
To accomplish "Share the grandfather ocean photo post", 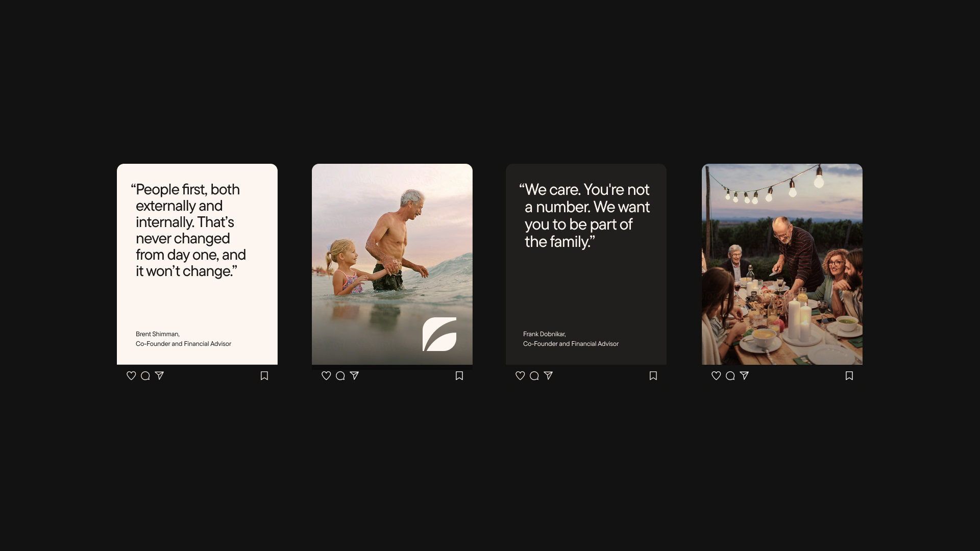I will pyautogui.click(x=354, y=375).
